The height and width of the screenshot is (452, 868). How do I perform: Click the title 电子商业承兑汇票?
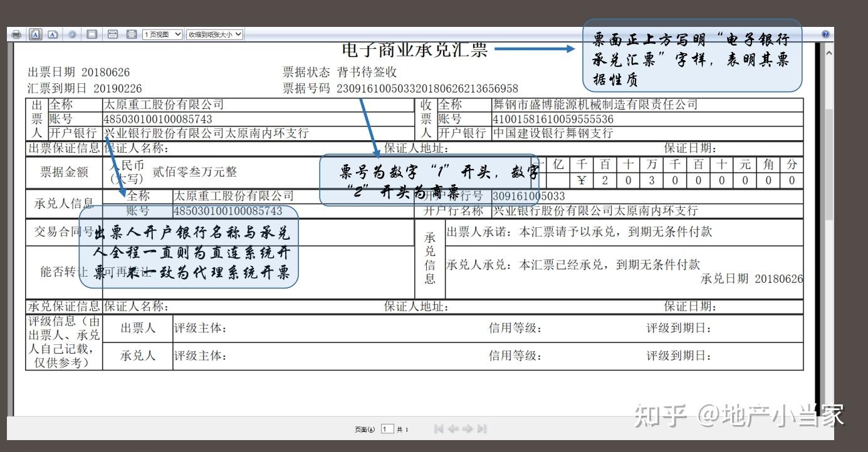click(414, 49)
